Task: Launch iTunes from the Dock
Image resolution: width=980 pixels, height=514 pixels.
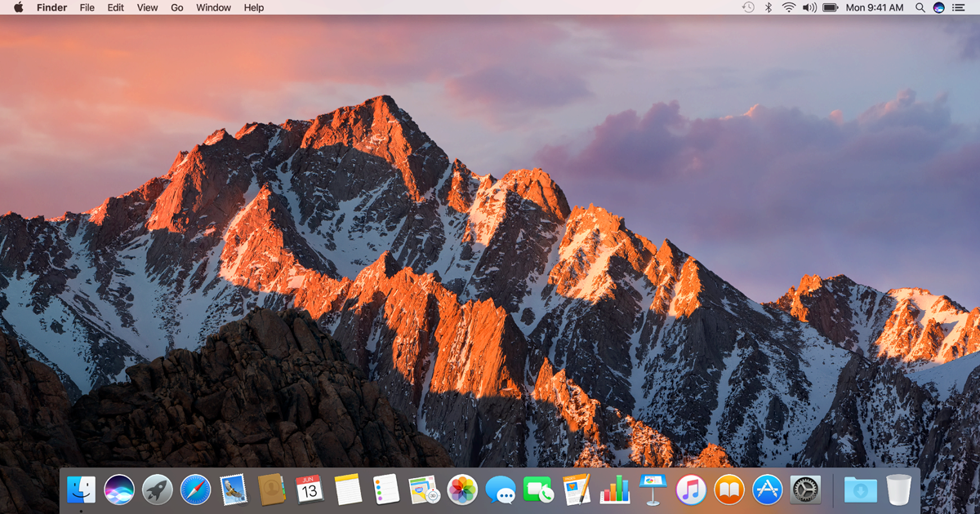Action: [x=690, y=490]
